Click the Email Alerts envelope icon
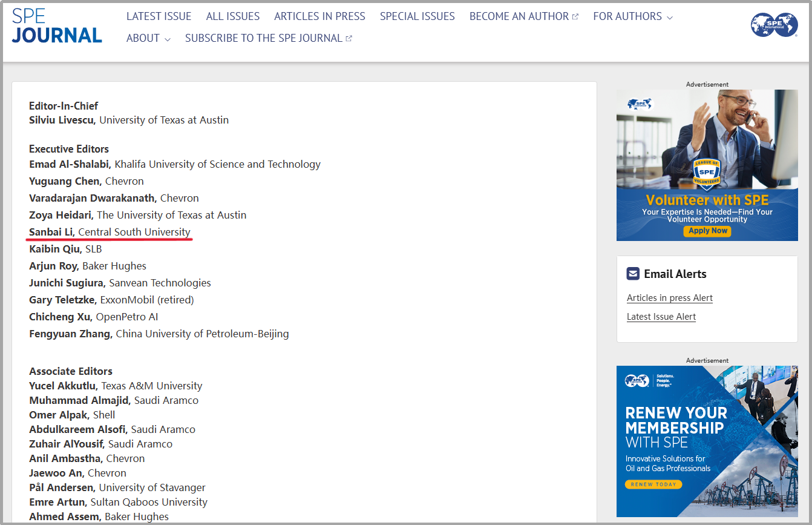Screen dimensions: 812x525 tap(633, 274)
